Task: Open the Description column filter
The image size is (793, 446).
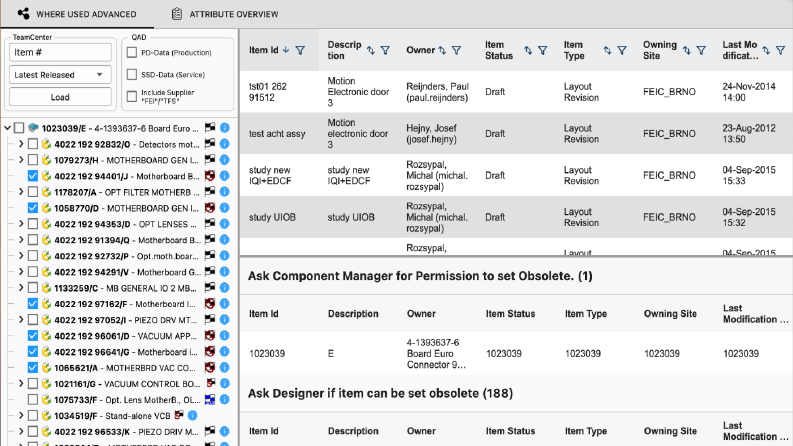Action: point(385,50)
